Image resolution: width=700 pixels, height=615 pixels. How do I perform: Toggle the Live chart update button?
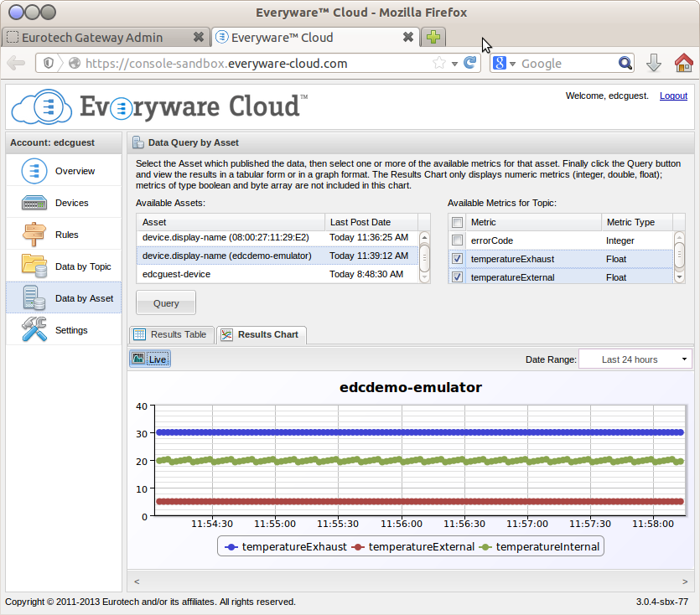[x=150, y=359]
